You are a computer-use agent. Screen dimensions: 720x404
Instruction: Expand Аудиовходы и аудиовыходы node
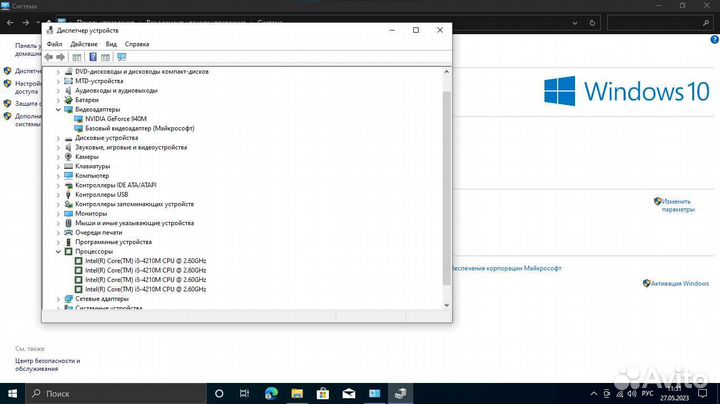pyautogui.click(x=58, y=90)
